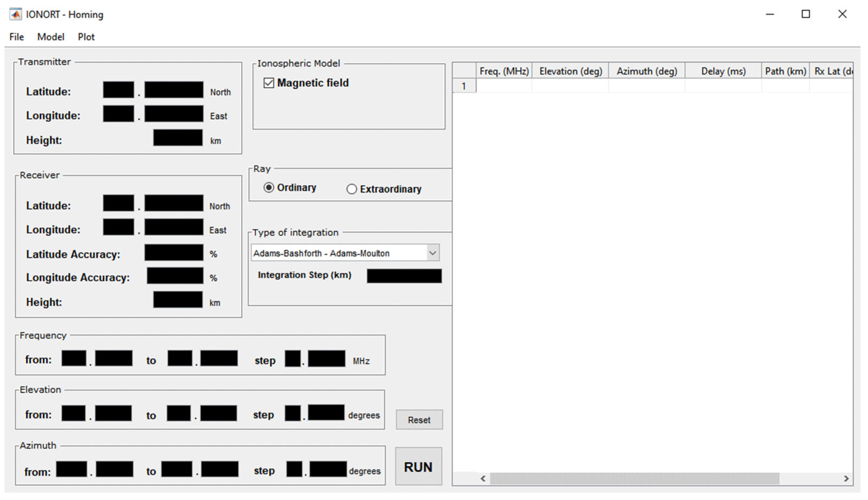Image resolution: width=868 pixels, height=500 pixels.
Task: Select row 1 header in results table
Action: (x=464, y=86)
